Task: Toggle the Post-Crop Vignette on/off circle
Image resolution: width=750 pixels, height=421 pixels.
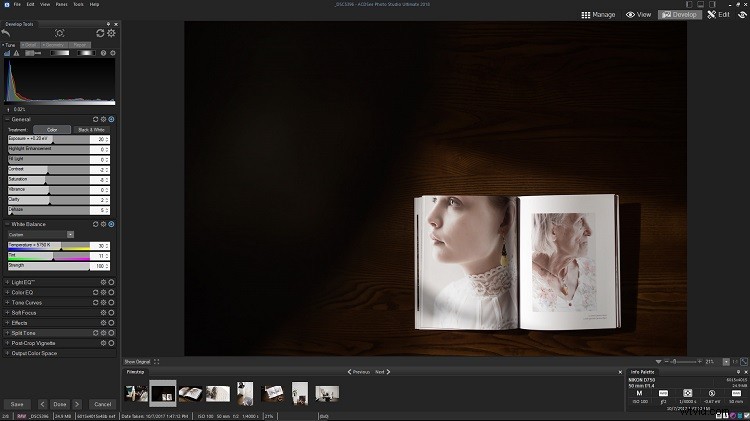Action: point(111,343)
